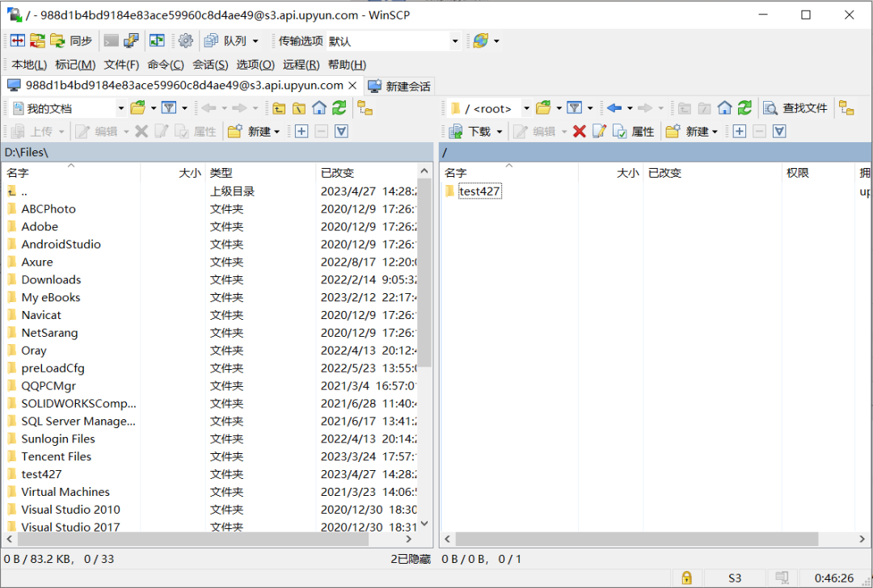The image size is (873, 588).
Task: Open the 远程(R) menu
Action: (301, 65)
